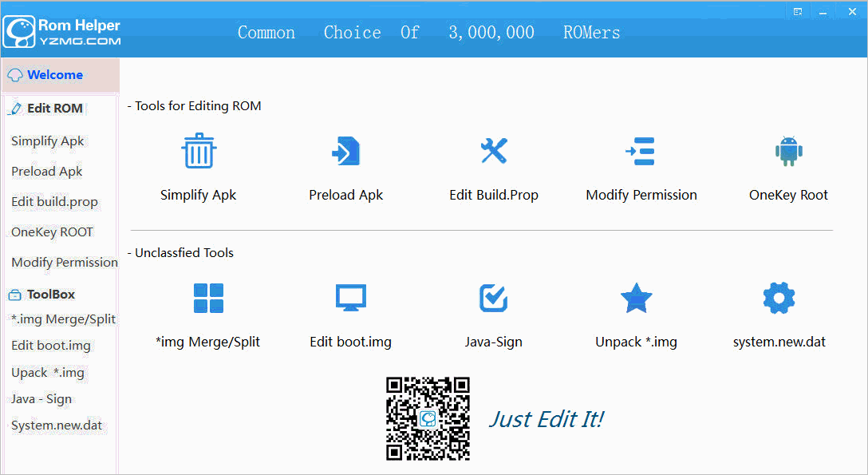Click the 'Common Choice Of 3,000,000 ROMers' banner
Screen dimensions: 868x475
coord(429,32)
